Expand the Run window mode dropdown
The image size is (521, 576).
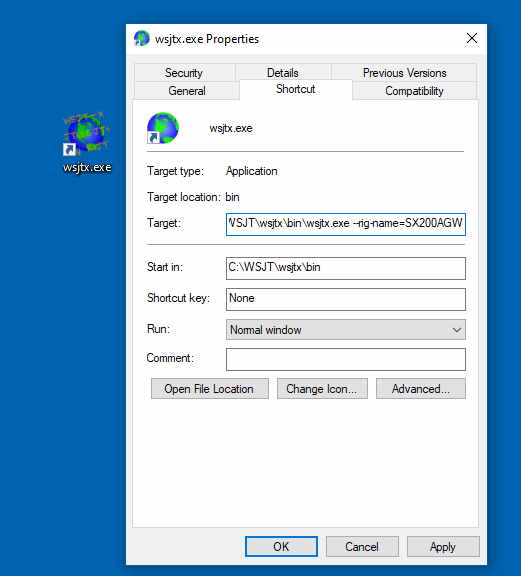[x=346, y=330]
